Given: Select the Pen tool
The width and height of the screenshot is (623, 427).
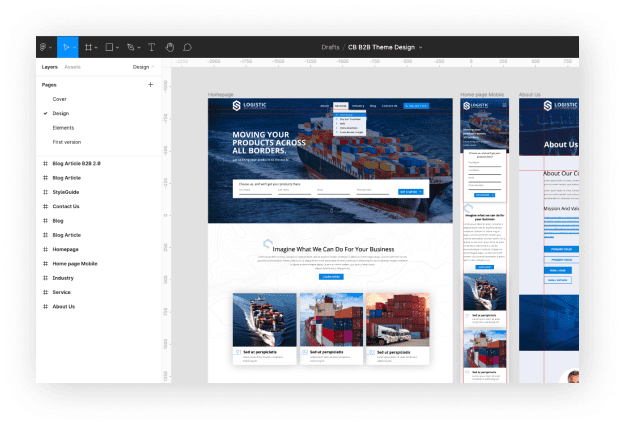Looking at the screenshot, I should coord(130,47).
